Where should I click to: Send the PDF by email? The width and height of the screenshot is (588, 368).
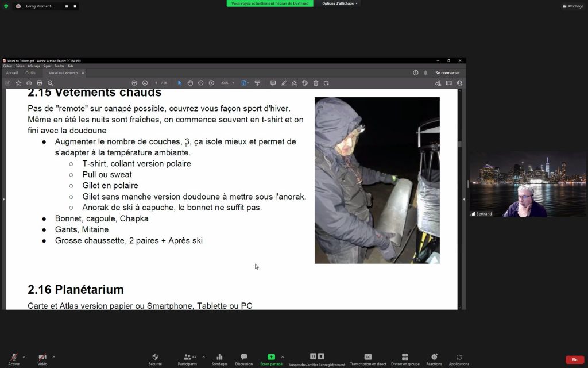coord(449,83)
